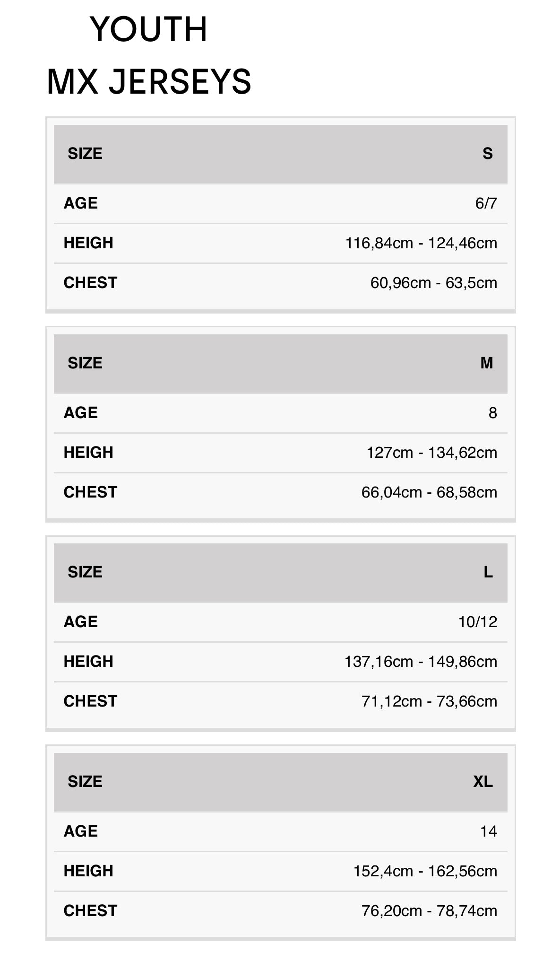Click chest range 76,20cm - 78,74cm
The width and height of the screenshot is (560, 961).
click(x=429, y=911)
